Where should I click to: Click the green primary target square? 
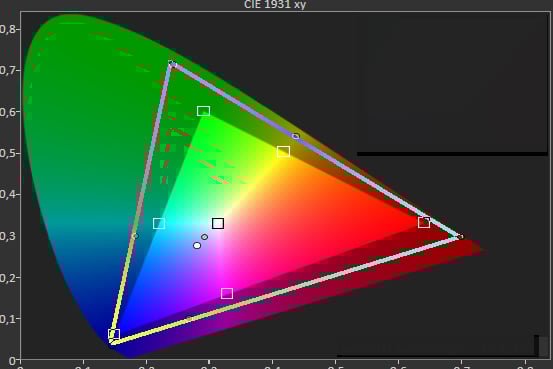coord(203,111)
